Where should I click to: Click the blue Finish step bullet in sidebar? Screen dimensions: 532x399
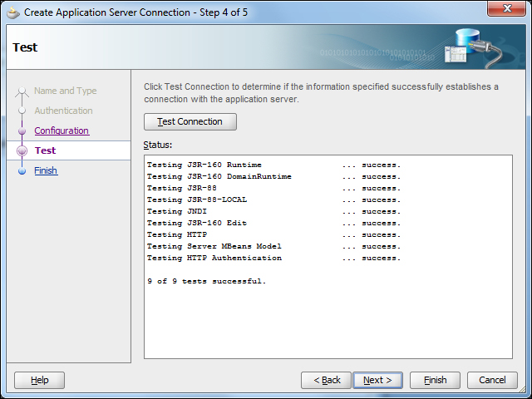pyautogui.click(x=22, y=171)
